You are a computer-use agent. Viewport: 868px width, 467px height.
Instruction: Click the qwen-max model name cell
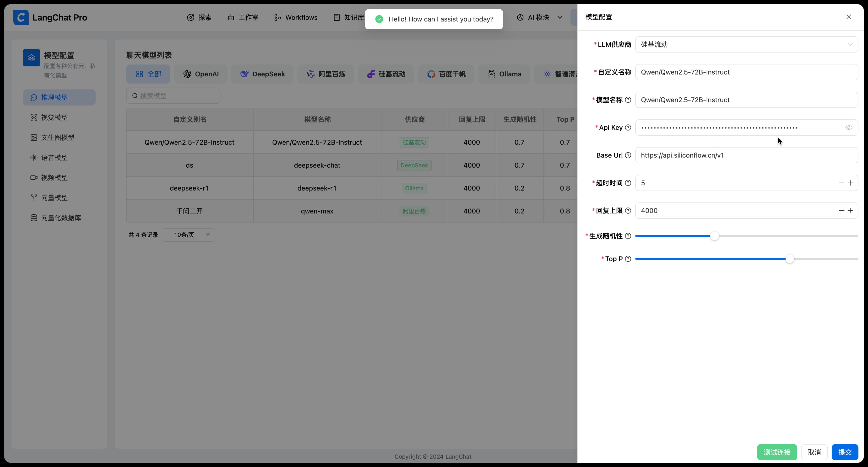(317, 211)
